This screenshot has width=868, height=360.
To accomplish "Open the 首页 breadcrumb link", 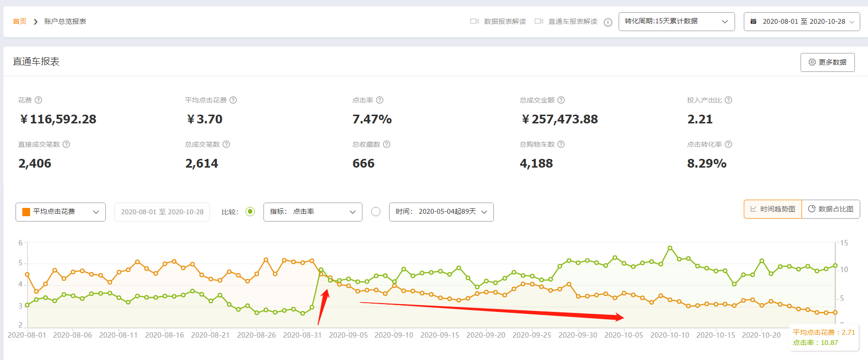I will coord(19,21).
